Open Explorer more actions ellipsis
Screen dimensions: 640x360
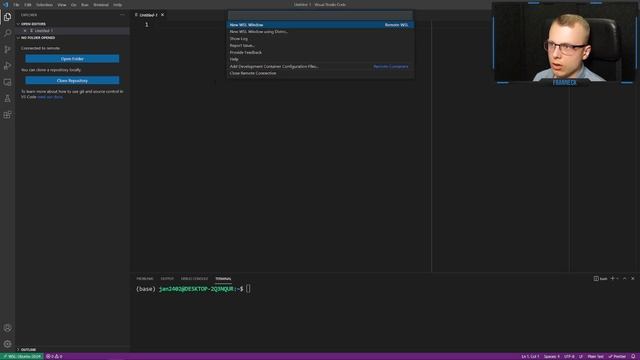coord(122,15)
